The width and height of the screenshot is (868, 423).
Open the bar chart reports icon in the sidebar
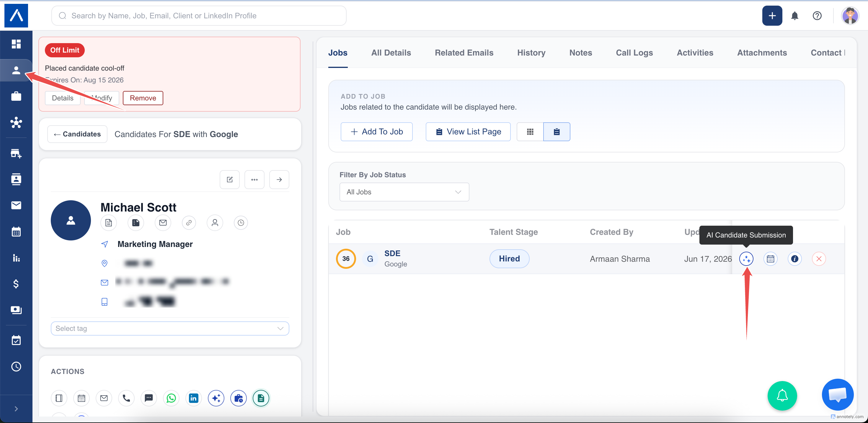point(16,258)
